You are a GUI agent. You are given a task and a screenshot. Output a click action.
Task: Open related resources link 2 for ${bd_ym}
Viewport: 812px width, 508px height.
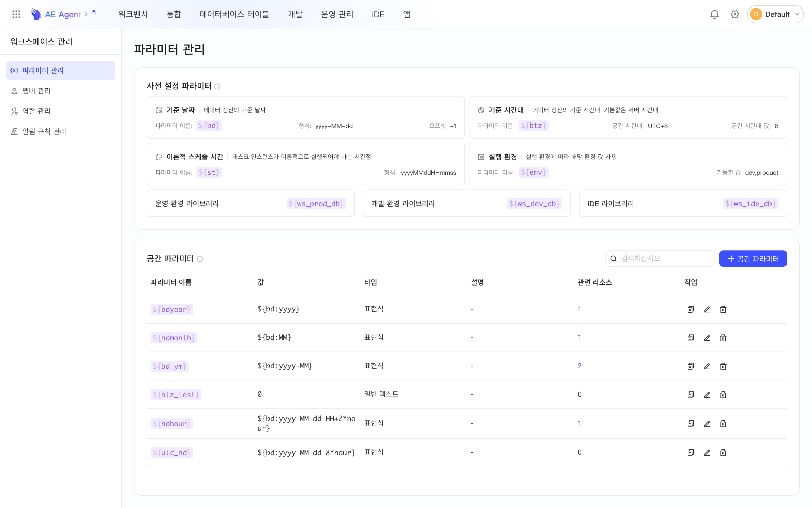pyautogui.click(x=580, y=366)
